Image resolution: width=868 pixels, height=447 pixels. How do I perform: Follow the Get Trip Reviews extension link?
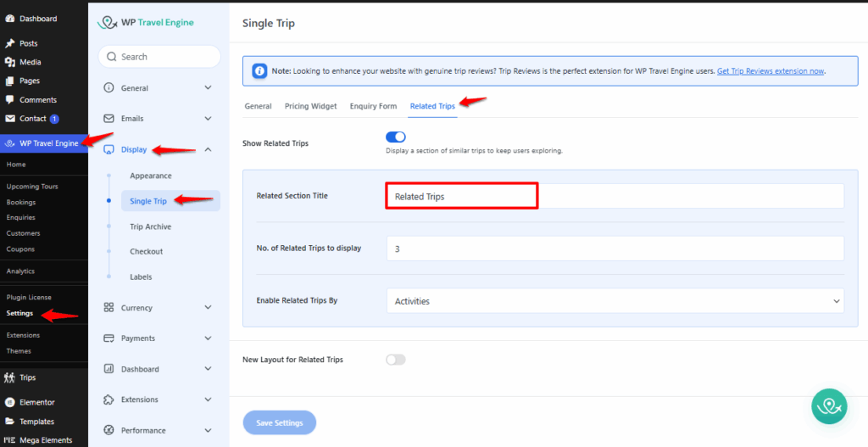pos(771,71)
